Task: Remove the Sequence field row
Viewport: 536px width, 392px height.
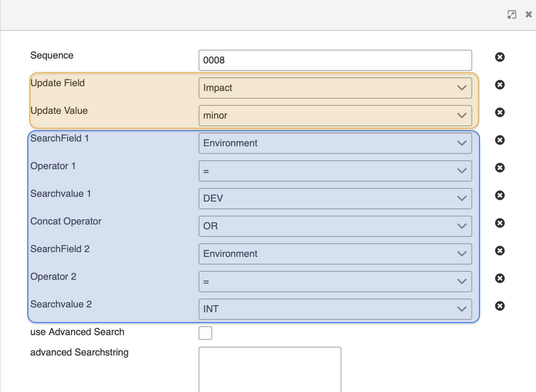Action: pyautogui.click(x=499, y=57)
